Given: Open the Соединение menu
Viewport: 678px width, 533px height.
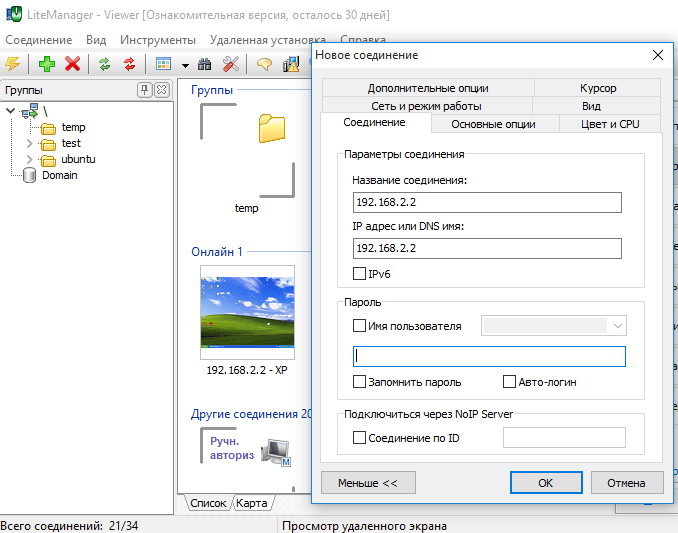Looking at the screenshot, I should [38, 40].
